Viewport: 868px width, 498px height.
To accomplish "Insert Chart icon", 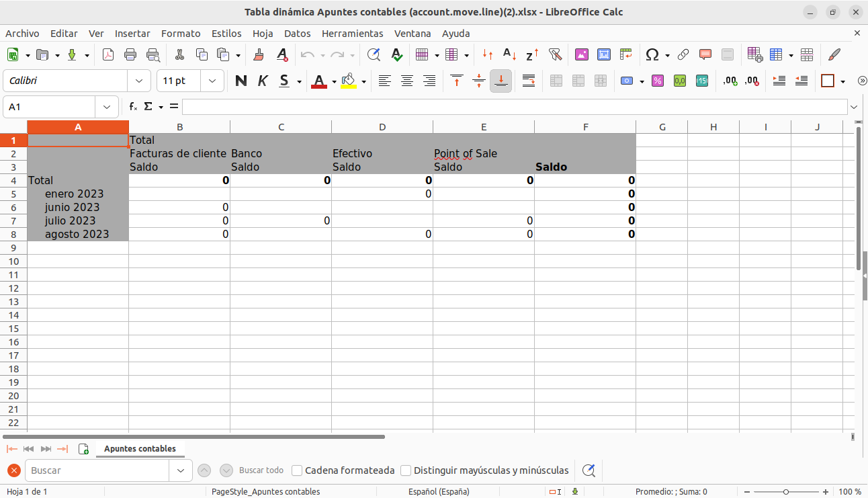I will (604, 55).
